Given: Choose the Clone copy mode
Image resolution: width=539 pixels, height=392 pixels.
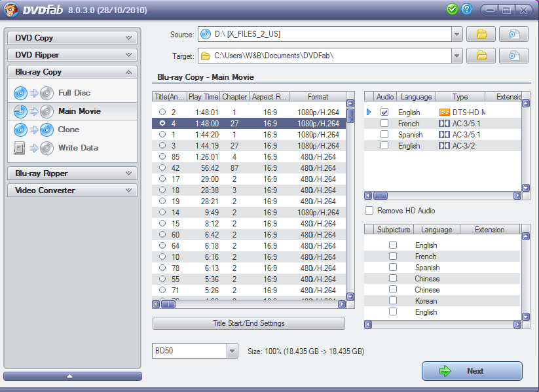Looking at the screenshot, I should tap(68, 130).
